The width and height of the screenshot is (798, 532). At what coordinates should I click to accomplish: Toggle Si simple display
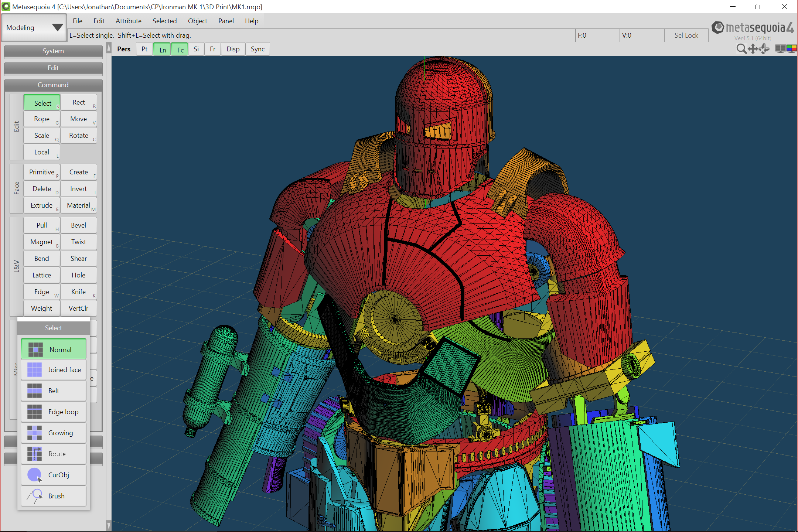[x=196, y=49]
